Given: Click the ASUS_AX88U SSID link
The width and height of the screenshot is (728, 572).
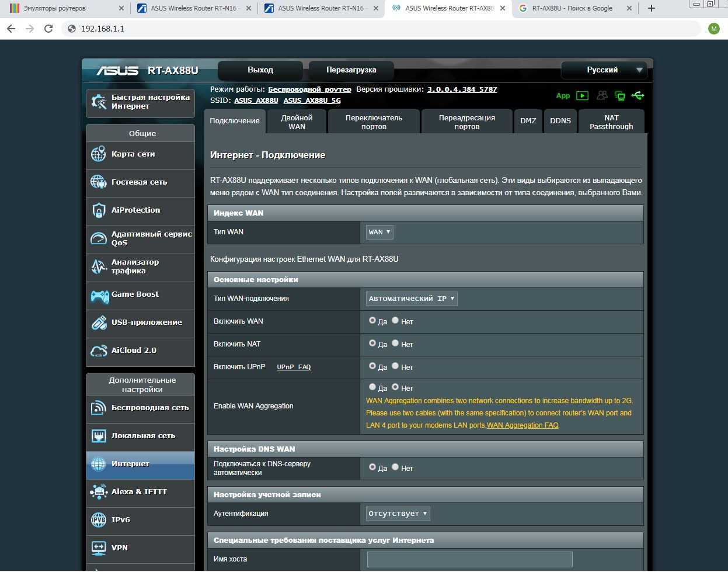Looking at the screenshot, I should coord(256,100).
